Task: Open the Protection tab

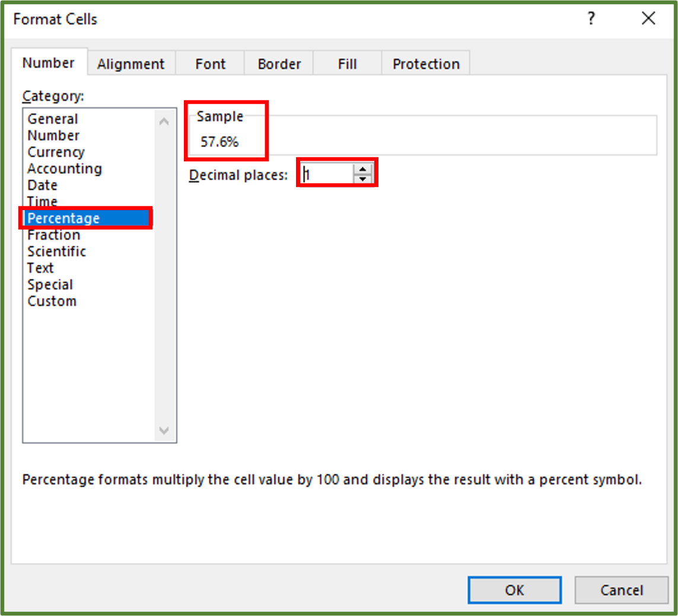Action: (x=425, y=63)
